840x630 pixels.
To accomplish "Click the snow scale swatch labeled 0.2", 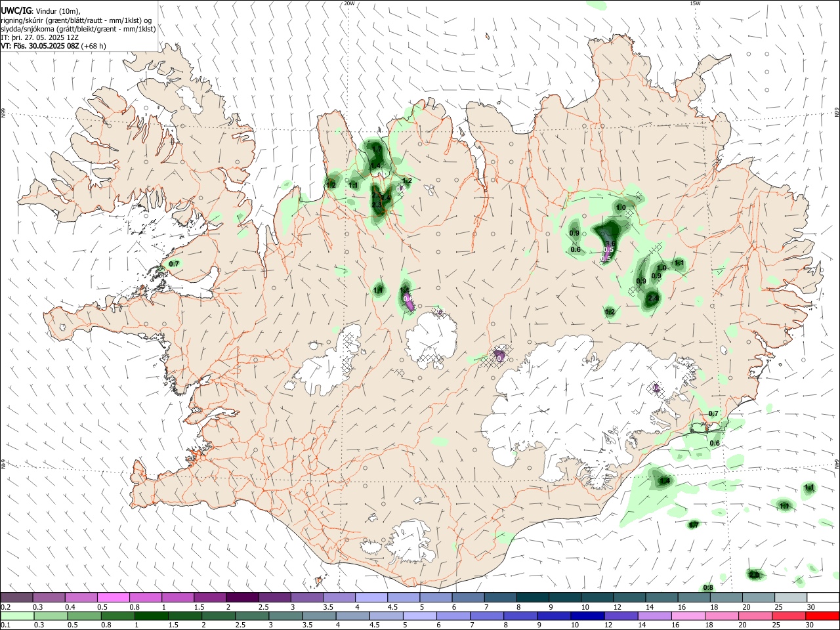I will [16, 597].
